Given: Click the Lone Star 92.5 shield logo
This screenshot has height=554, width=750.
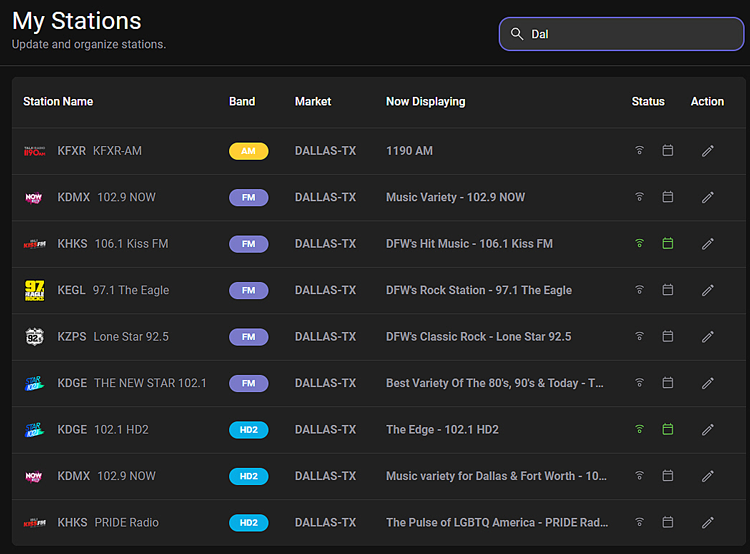Looking at the screenshot, I should tap(34, 337).
